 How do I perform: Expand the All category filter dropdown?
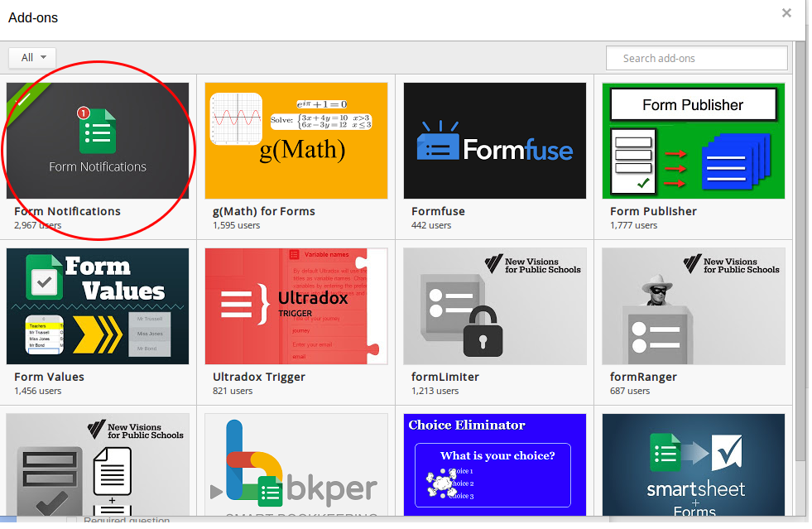click(32, 57)
